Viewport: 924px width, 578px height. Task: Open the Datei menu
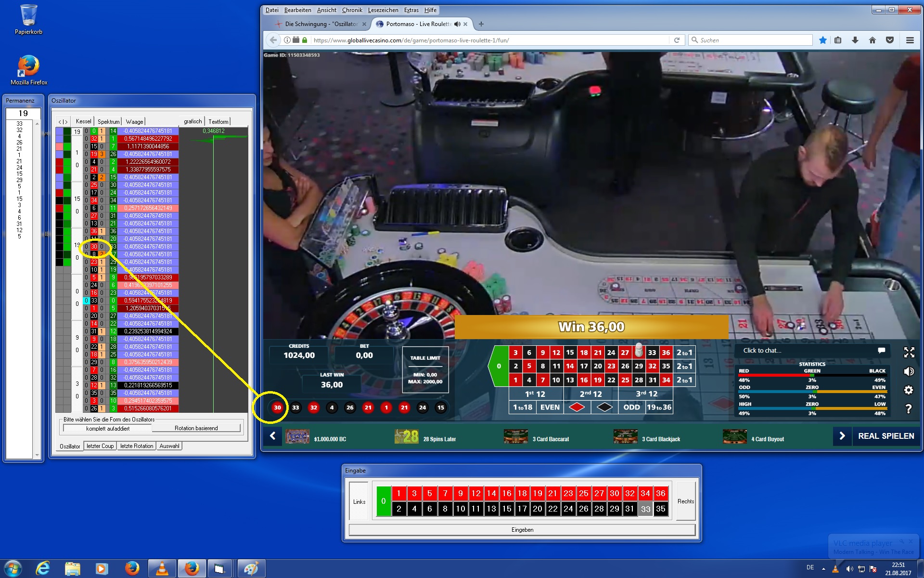pos(272,10)
